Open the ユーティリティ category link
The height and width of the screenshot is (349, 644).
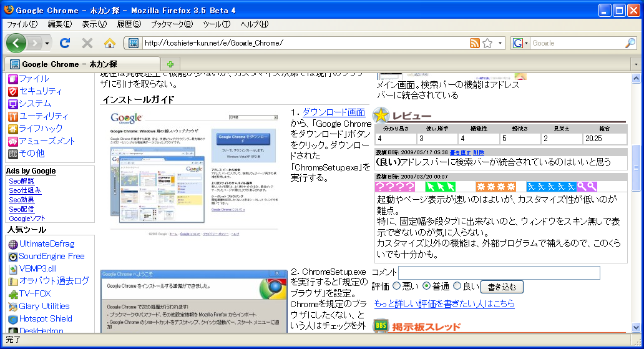point(44,116)
